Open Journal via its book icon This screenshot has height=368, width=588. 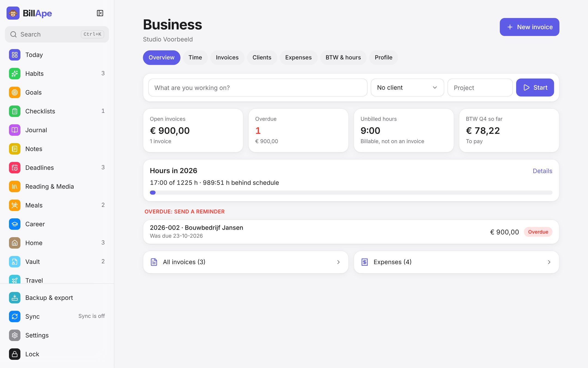click(x=15, y=130)
